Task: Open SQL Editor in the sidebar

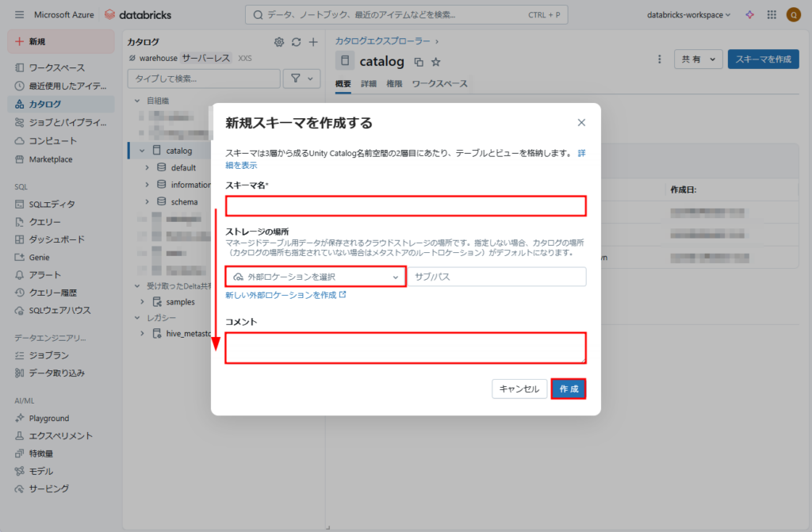Action: click(x=61, y=204)
